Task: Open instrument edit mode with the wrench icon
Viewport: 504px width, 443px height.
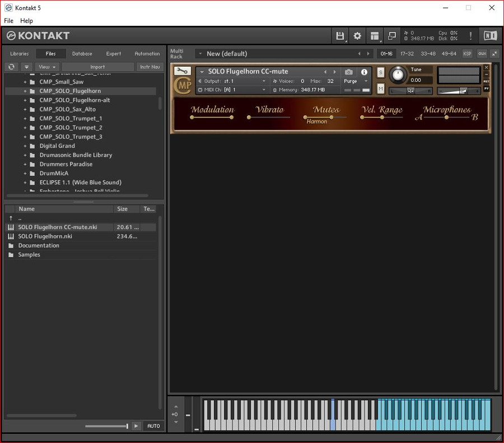Action: click(x=182, y=71)
